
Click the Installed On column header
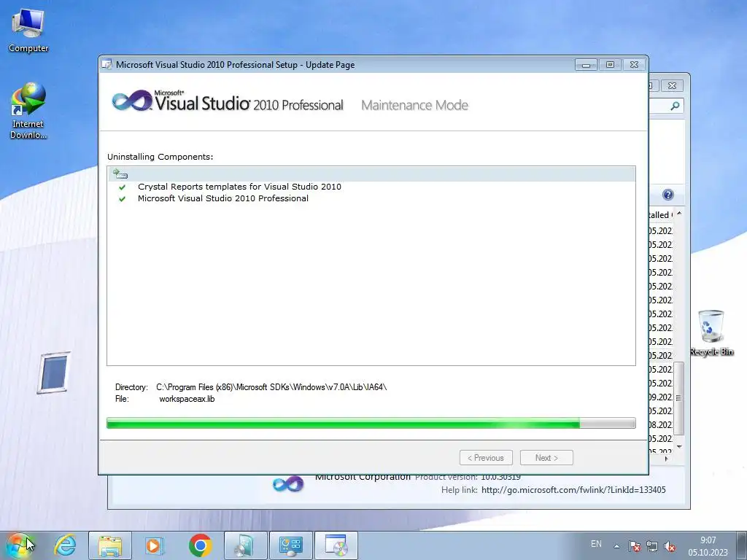[660, 215]
